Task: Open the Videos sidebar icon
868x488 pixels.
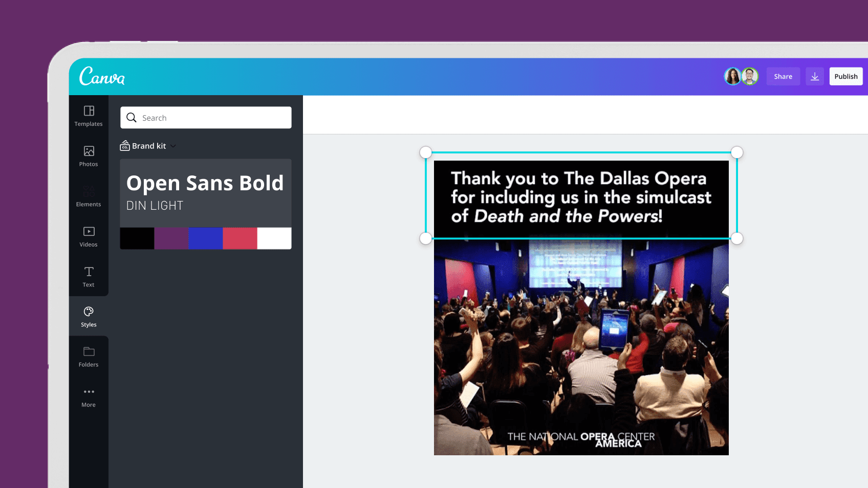Action: (89, 232)
